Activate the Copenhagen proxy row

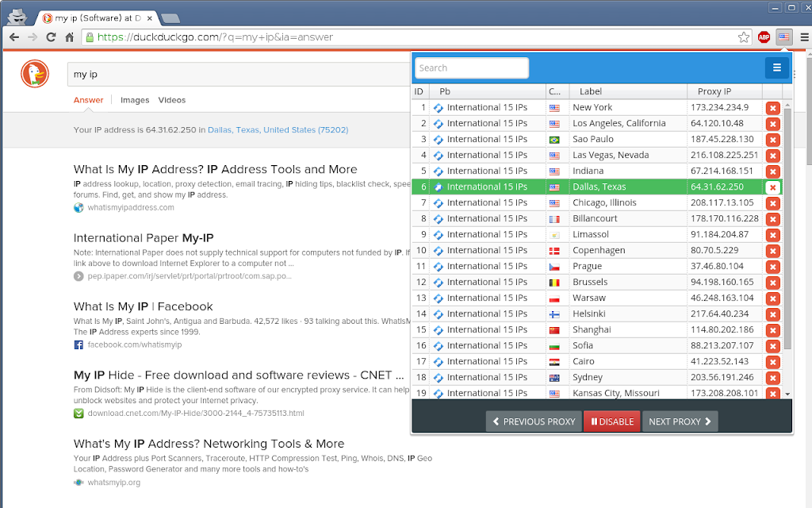596,250
